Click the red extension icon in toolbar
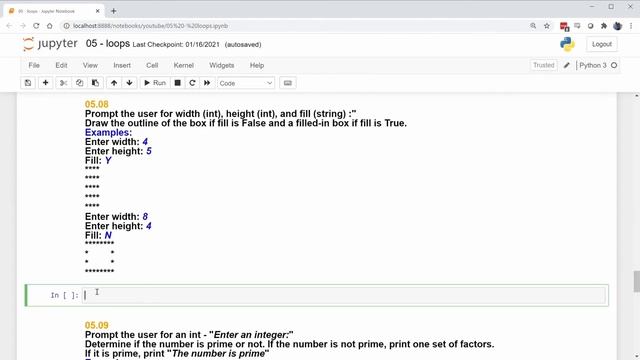640x360 pixels. (x=564, y=26)
